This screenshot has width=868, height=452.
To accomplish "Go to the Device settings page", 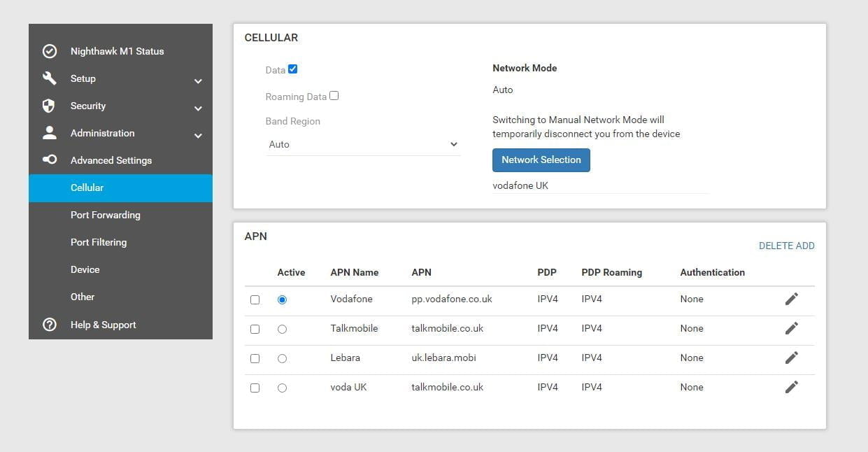I will 85,269.
